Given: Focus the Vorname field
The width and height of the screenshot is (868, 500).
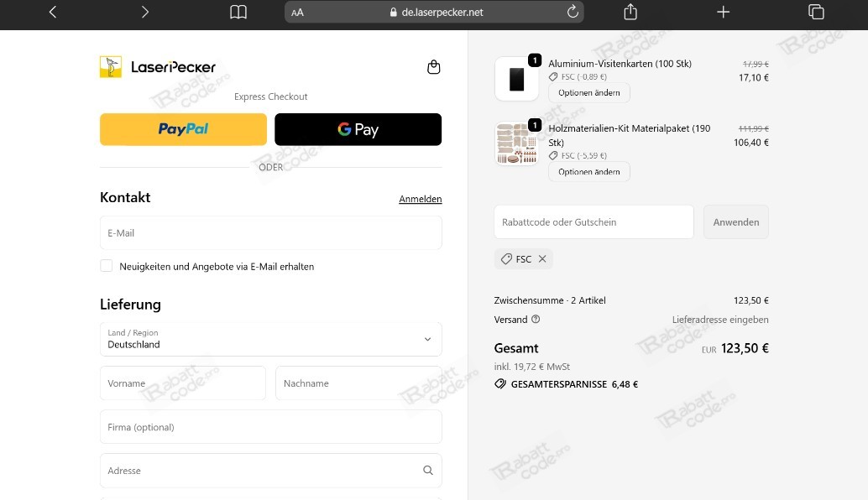Looking at the screenshot, I should (183, 383).
